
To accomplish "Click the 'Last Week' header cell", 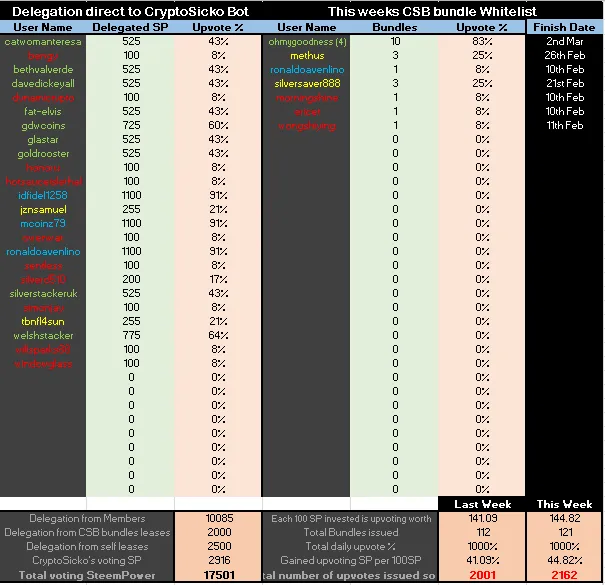I will point(482,504).
